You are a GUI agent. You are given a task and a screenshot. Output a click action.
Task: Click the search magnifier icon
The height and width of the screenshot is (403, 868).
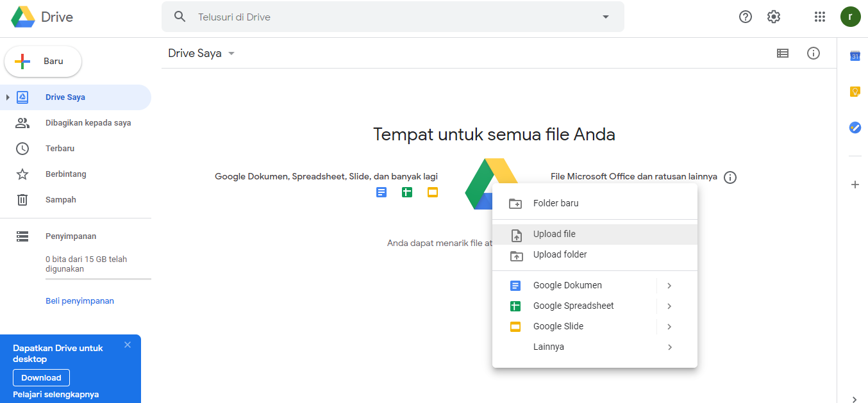180,17
